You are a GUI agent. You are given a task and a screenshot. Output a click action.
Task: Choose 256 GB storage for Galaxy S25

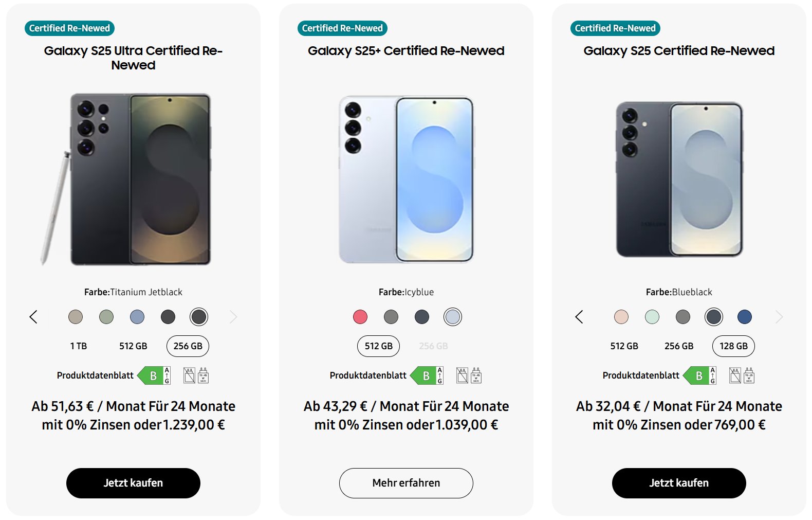679,346
